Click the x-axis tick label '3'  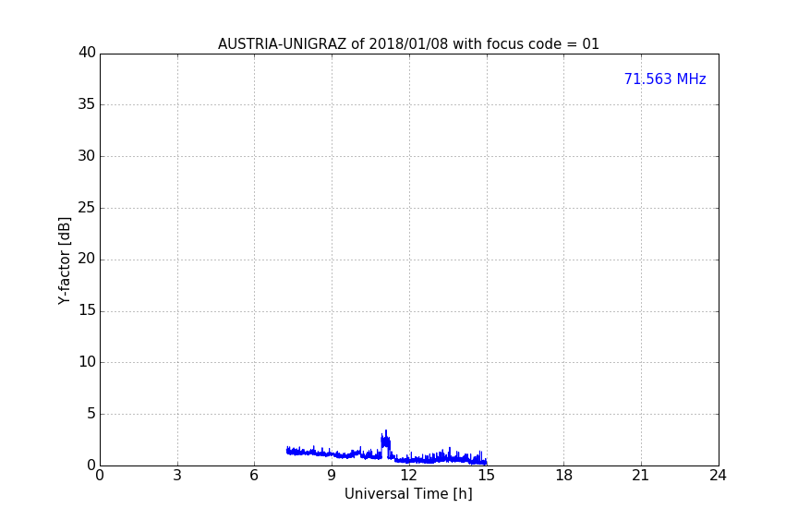click(177, 476)
